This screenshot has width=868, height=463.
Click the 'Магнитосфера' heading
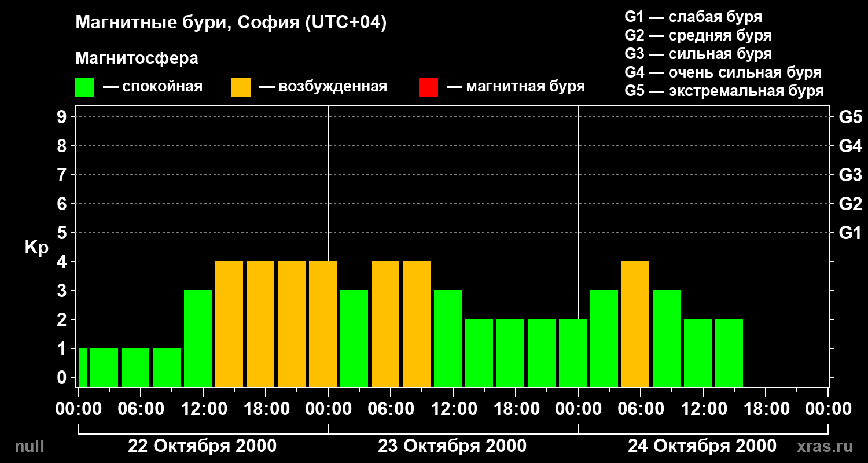(x=137, y=58)
